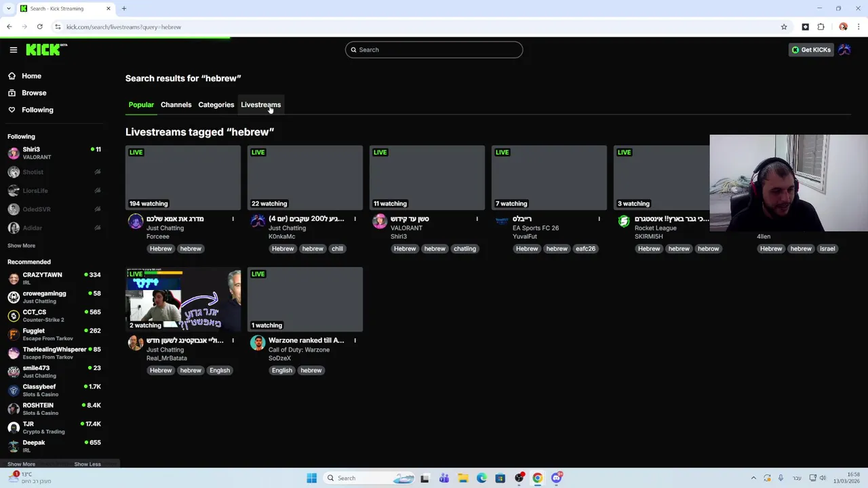Bookmark this page with star icon
The width and height of the screenshot is (868, 488).
click(784, 27)
